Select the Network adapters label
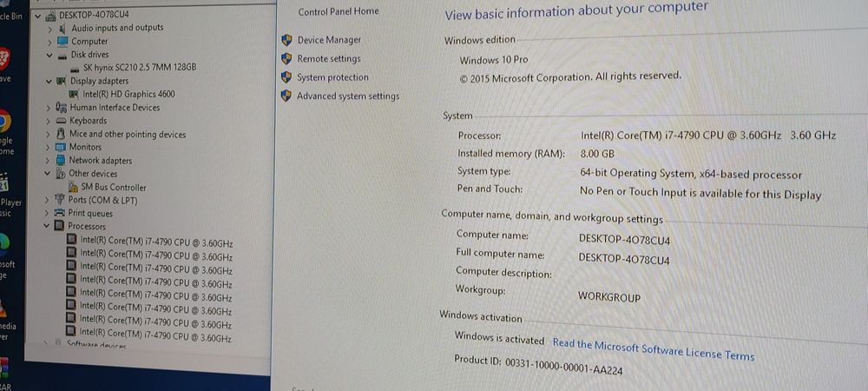 [x=100, y=161]
